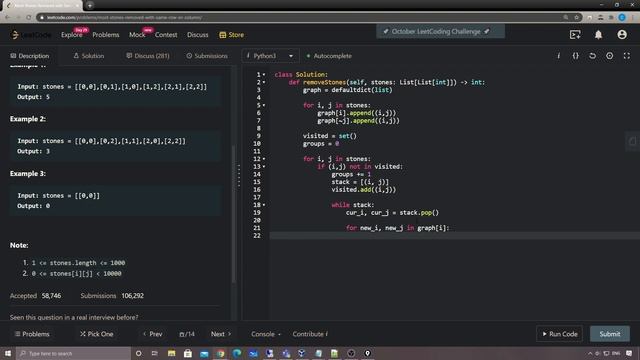The image size is (640, 360).
Task: Open a new browser tab with plus
Action: 90,5
